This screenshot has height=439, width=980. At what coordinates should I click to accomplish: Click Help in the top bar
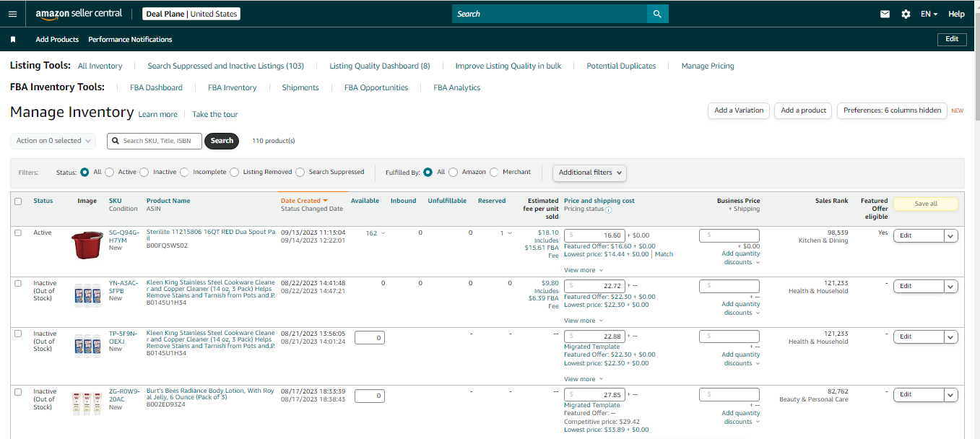[x=956, y=14]
